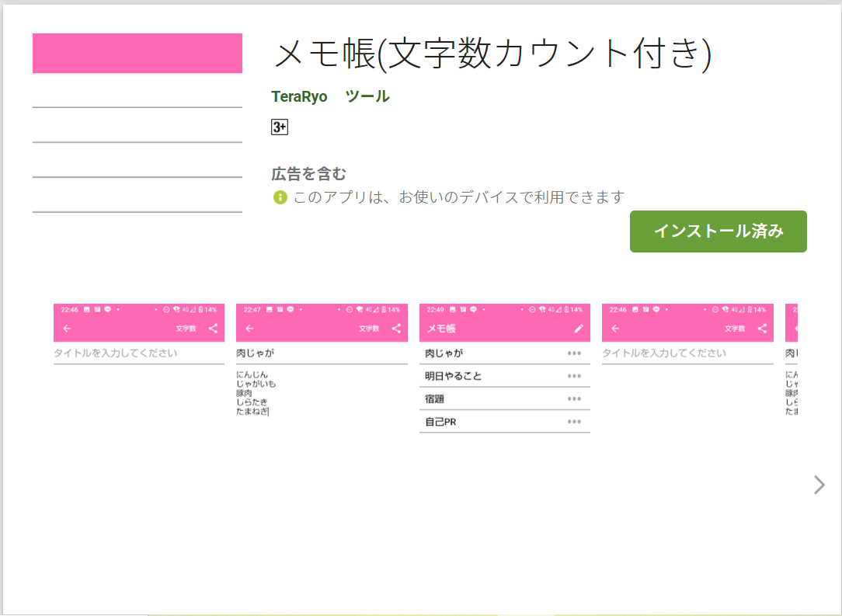
Task: Click the back arrow in 肉じゃが note screenshot
Action: click(x=249, y=329)
